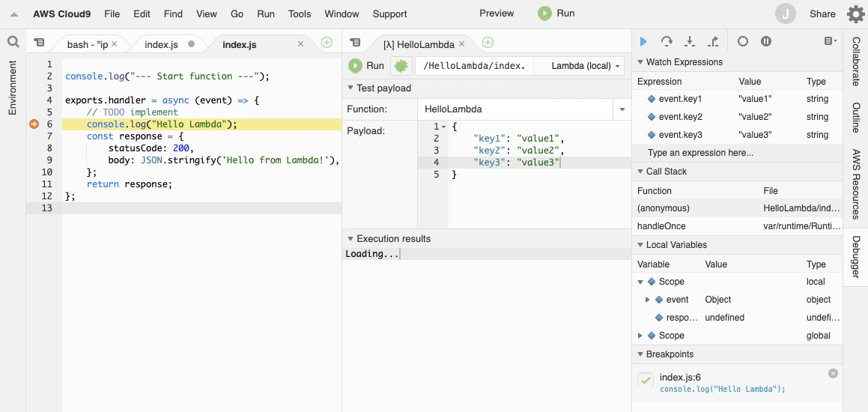The height and width of the screenshot is (412, 868).
Task: Open the File menu
Action: coord(112,13)
